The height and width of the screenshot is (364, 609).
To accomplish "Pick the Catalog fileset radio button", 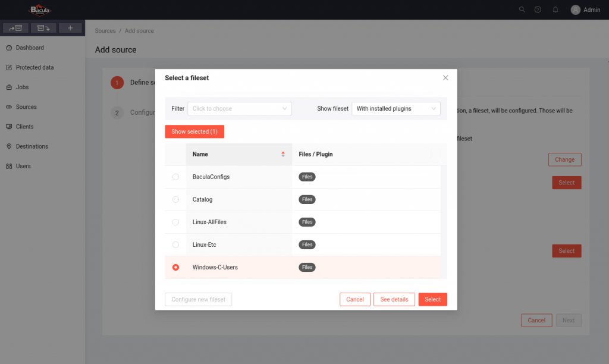I will pos(175,199).
